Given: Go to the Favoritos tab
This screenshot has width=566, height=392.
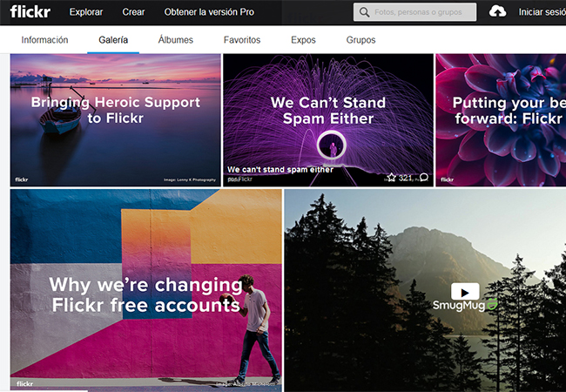Looking at the screenshot, I should tap(242, 40).
